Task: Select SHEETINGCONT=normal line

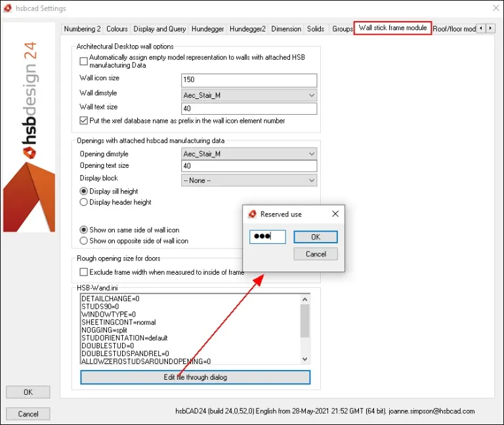Action: pos(119,322)
